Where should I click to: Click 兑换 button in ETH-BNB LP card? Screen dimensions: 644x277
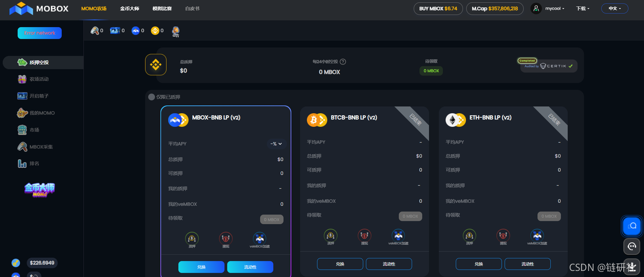pyautogui.click(x=479, y=264)
